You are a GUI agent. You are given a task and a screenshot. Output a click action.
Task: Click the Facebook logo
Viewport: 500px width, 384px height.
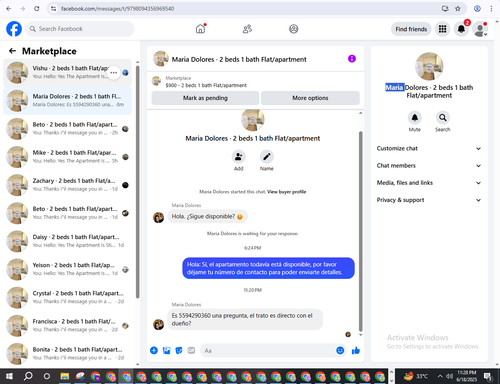(14, 29)
